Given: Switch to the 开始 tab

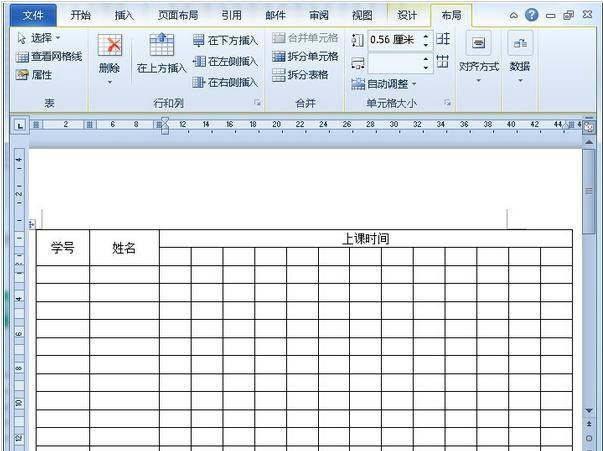Looking at the screenshot, I should point(81,15).
